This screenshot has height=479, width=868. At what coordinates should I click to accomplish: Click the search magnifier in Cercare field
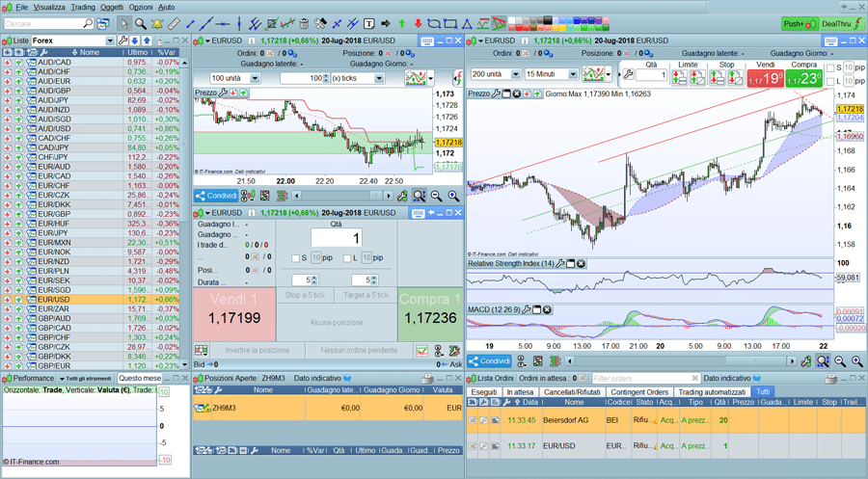point(88,23)
